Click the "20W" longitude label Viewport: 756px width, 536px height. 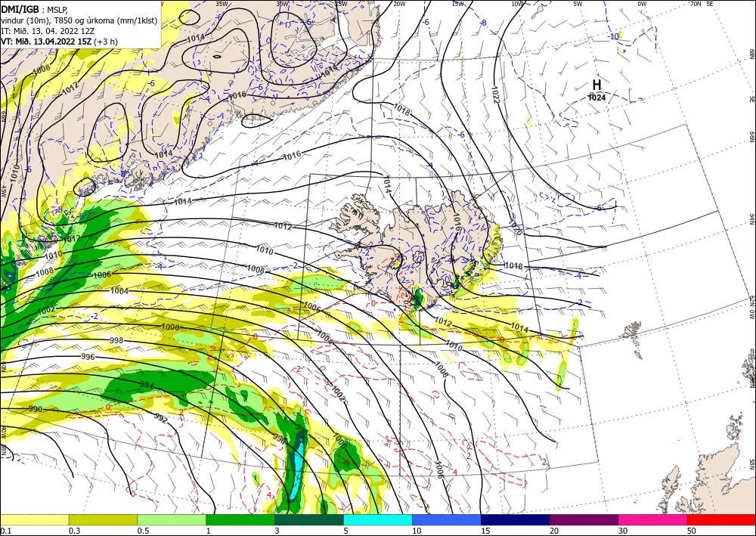398,4
